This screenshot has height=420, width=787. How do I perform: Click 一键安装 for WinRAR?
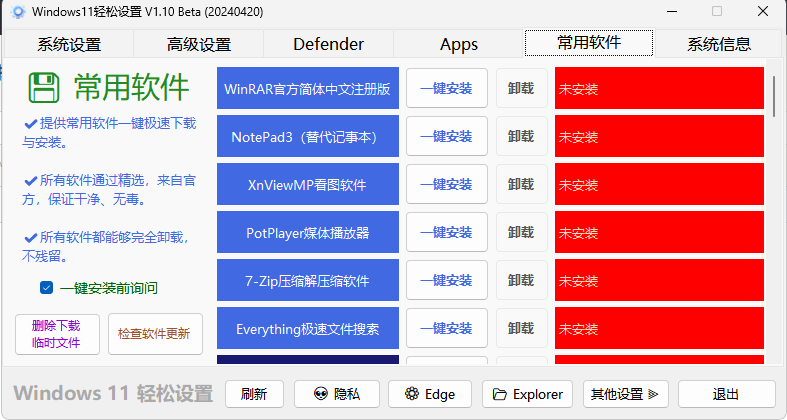(x=446, y=89)
